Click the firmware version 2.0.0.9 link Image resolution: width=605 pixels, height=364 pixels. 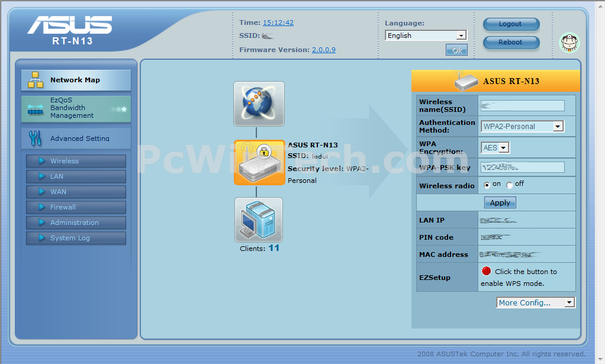coord(324,50)
